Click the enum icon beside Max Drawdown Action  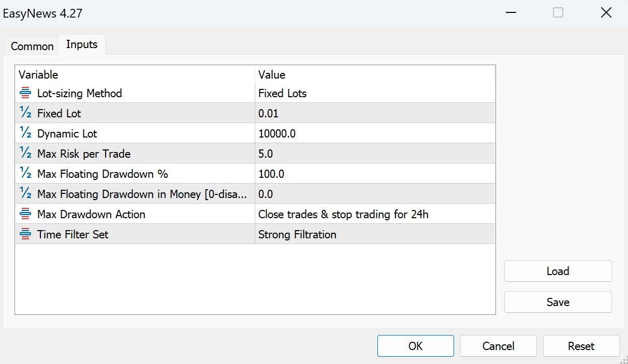tap(25, 214)
